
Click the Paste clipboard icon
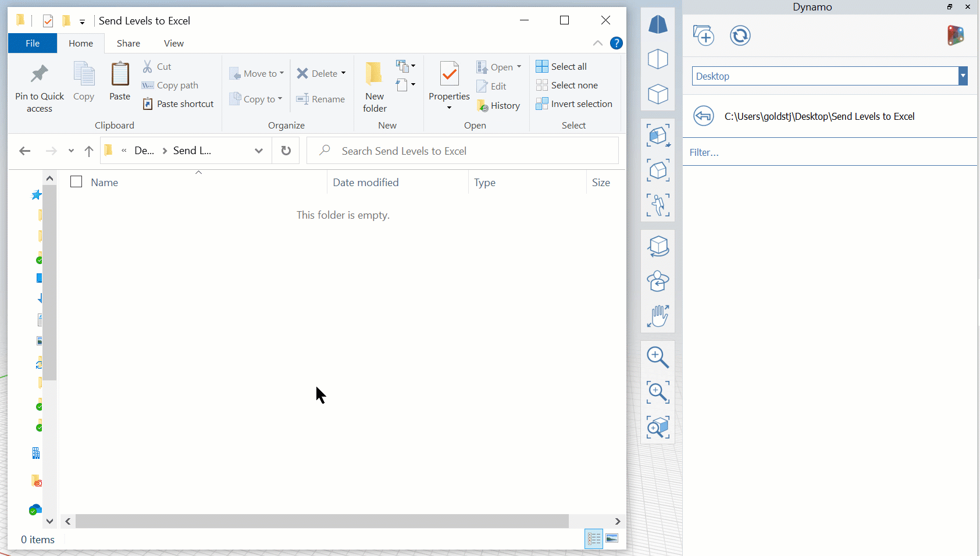(120, 74)
